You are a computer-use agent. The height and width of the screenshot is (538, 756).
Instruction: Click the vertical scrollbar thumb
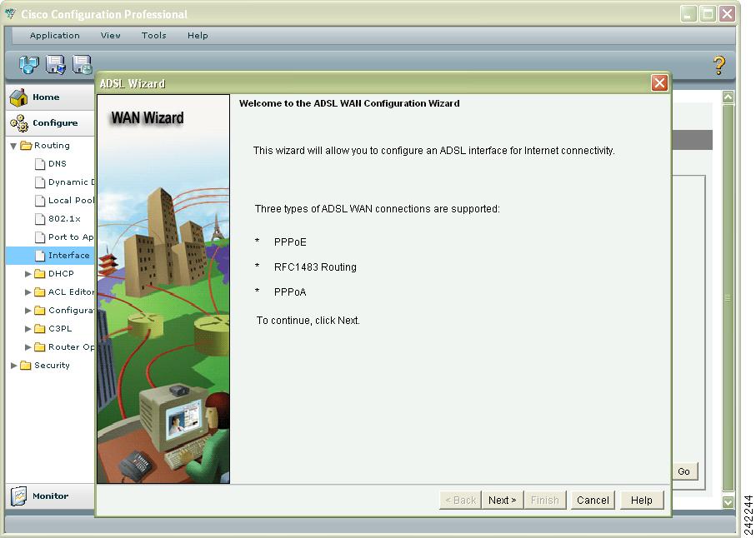click(728, 299)
